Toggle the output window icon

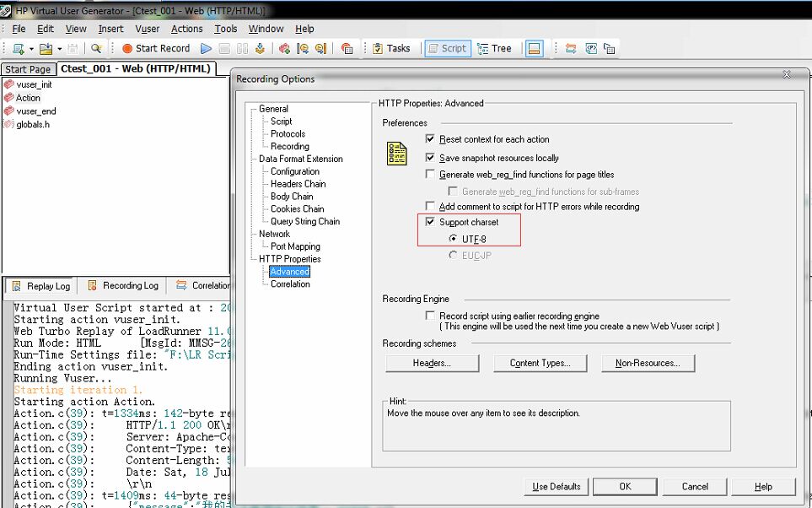tap(534, 49)
